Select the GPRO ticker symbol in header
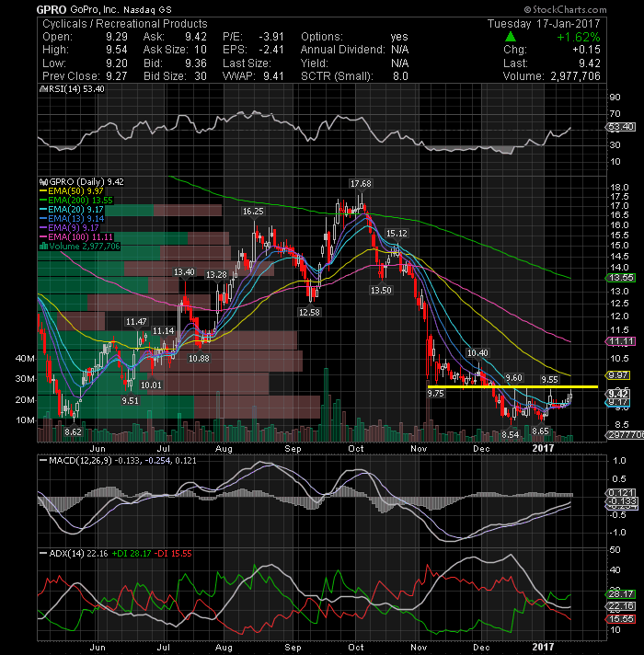The image size is (644, 655). point(51,9)
